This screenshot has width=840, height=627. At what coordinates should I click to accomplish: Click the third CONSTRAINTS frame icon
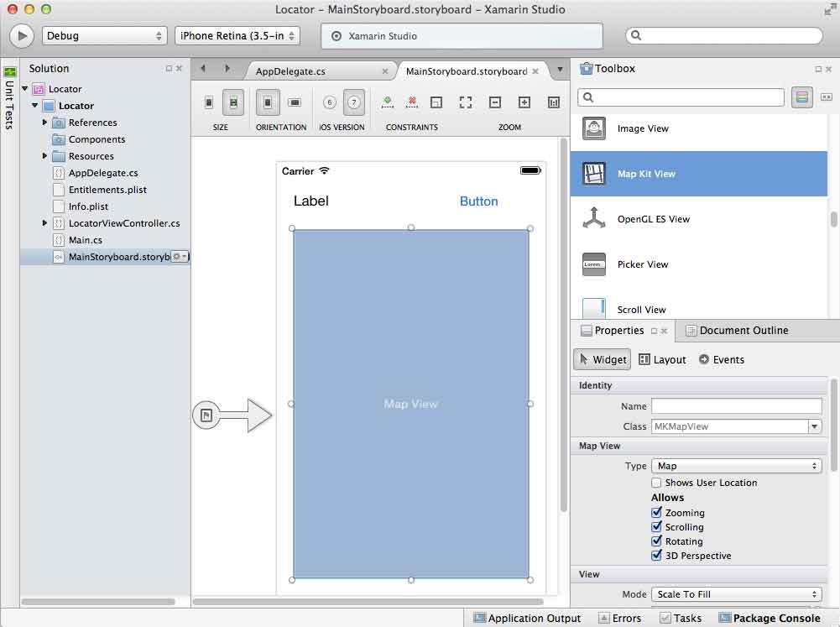(436, 102)
